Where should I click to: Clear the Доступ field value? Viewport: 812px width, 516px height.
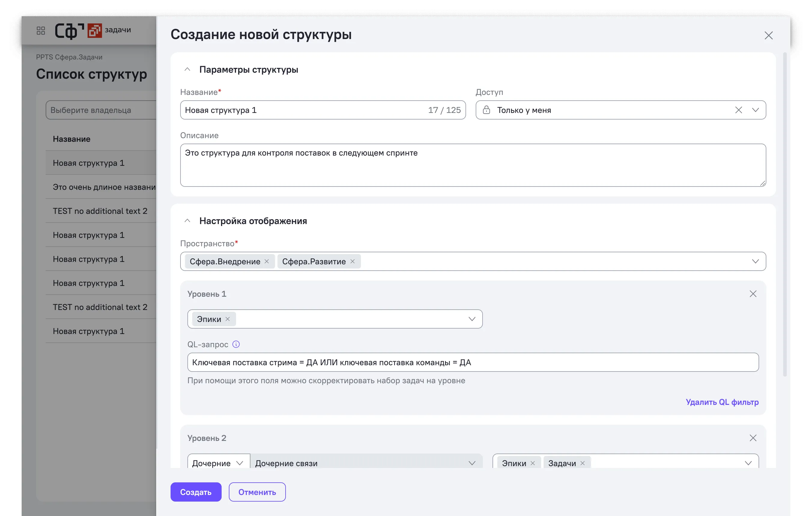pos(738,110)
